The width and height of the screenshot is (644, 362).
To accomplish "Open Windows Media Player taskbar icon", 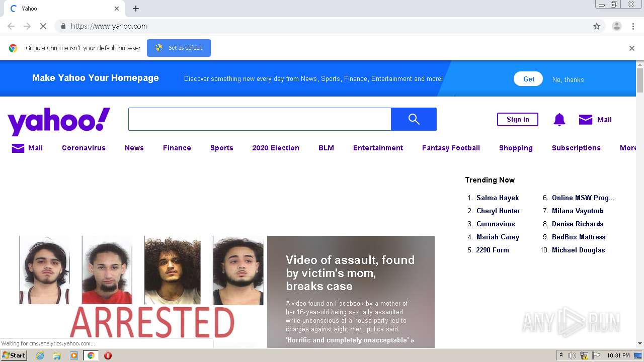I will coord(74,355).
